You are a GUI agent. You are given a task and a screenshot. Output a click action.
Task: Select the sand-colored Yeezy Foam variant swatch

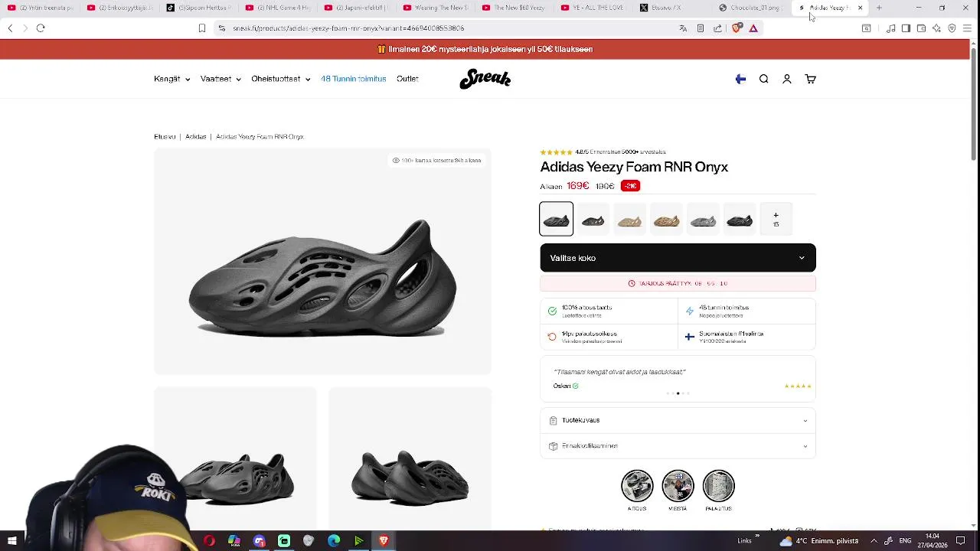pos(629,220)
